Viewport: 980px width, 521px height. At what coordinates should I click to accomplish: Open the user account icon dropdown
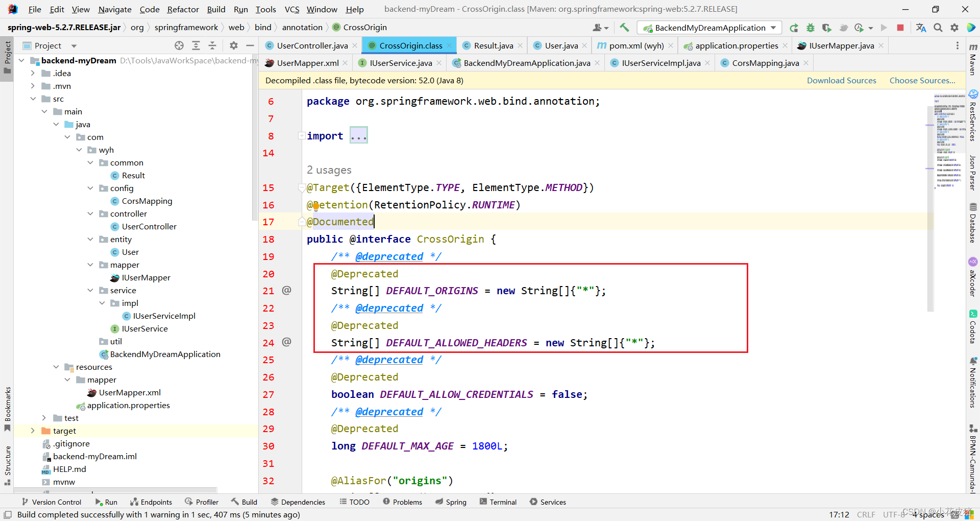click(x=600, y=28)
